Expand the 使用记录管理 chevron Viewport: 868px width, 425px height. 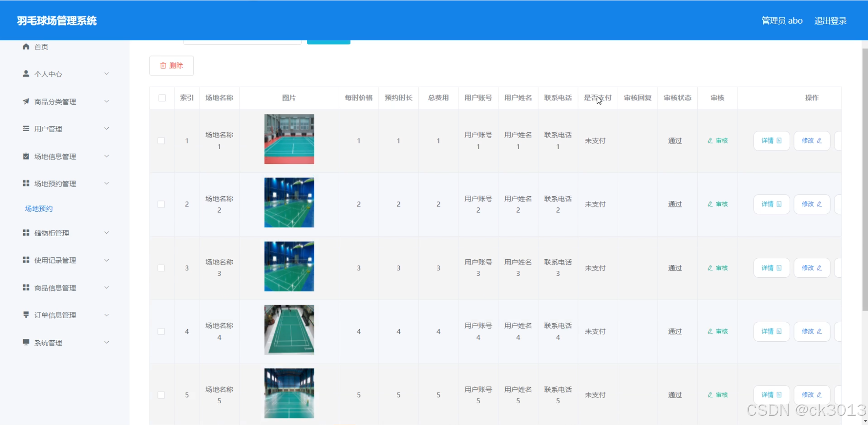click(x=106, y=260)
